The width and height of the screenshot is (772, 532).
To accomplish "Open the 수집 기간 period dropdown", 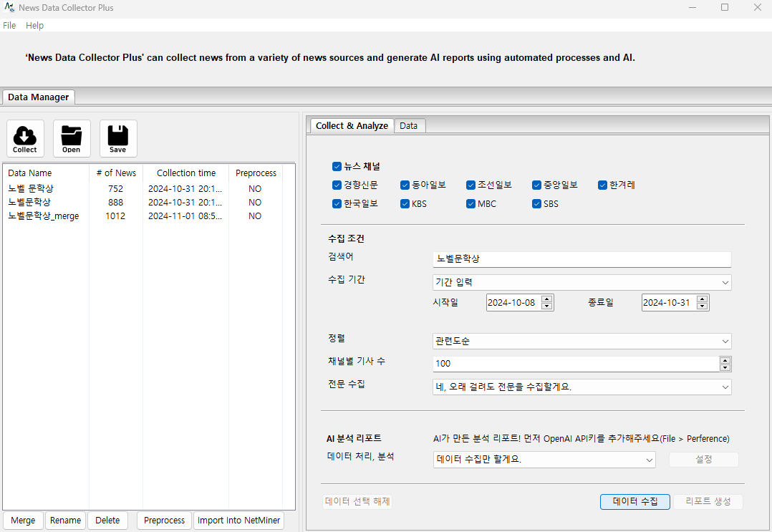I will pos(582,283).
